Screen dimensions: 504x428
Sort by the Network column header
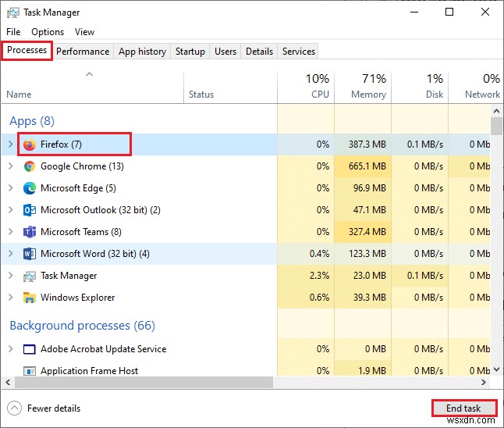[475, 87]
